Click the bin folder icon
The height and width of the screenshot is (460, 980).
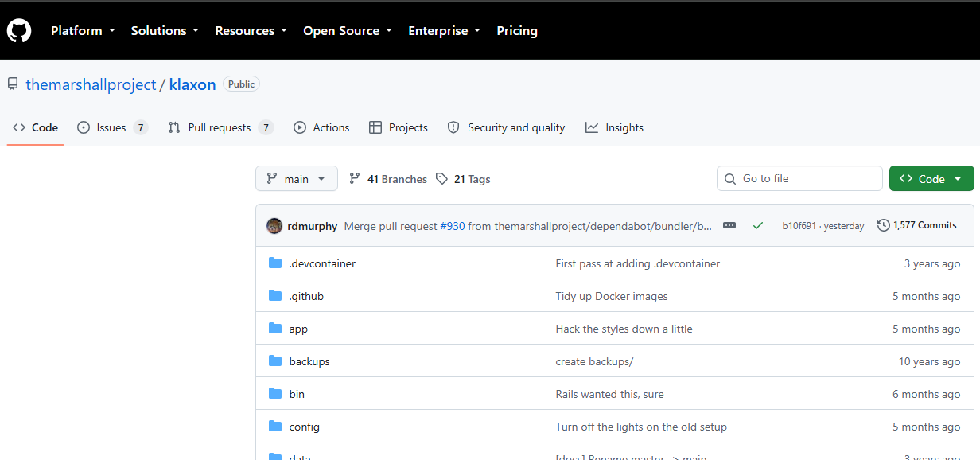[x=275, y=394]
